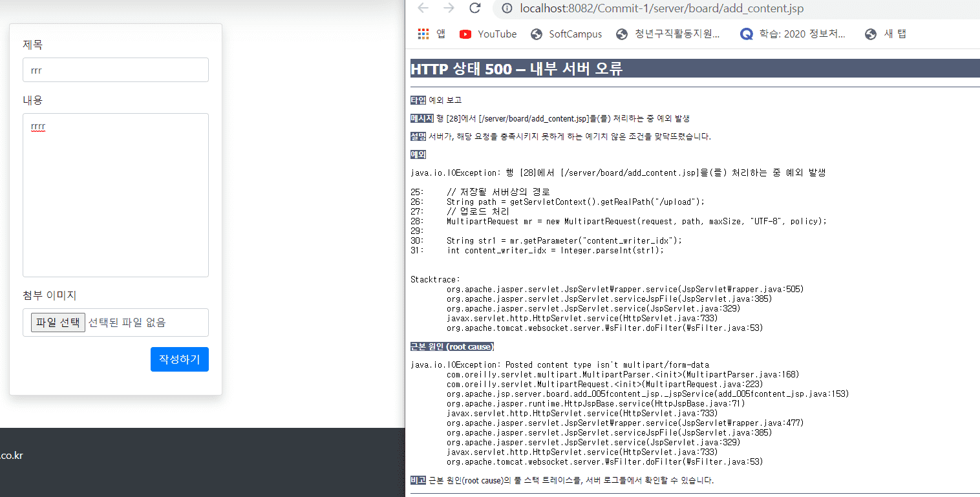
Task: Click the Stacktrace: label
Action: 435,279
